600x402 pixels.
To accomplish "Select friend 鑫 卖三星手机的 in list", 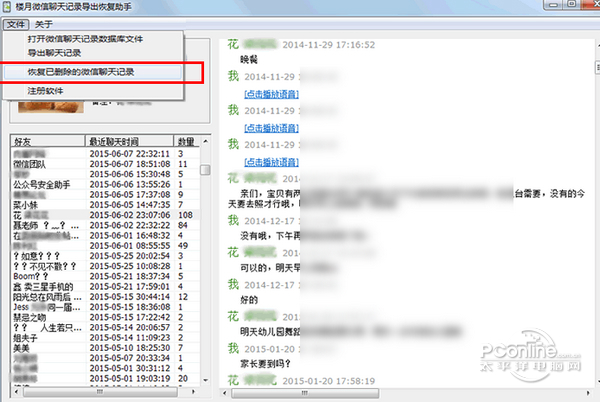I will coord(43,286).
